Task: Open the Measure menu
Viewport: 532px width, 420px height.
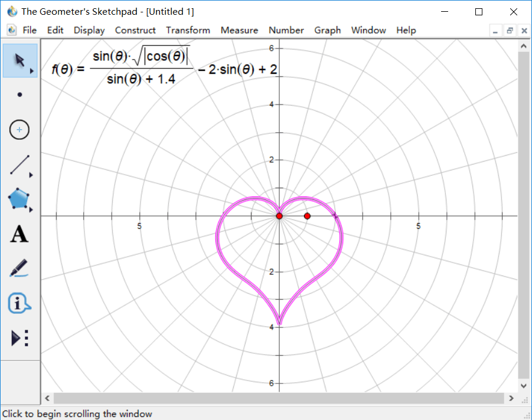Action: point(239,30)
